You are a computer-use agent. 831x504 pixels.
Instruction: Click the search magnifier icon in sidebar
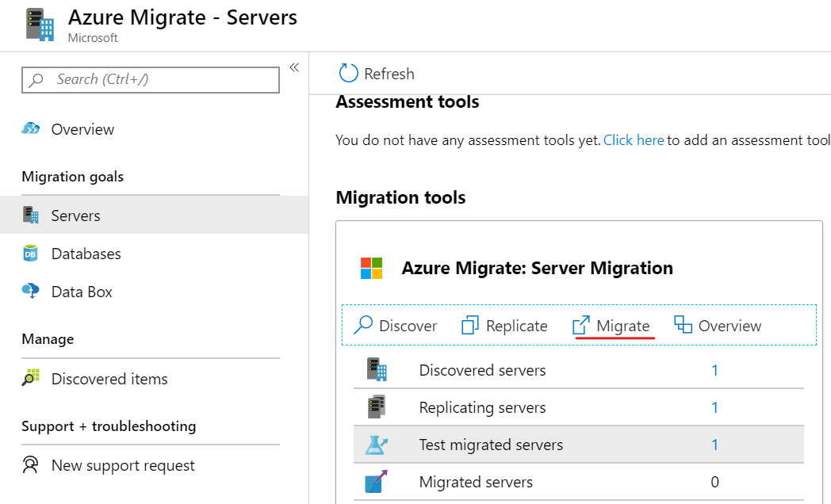[x=36, y=80]
